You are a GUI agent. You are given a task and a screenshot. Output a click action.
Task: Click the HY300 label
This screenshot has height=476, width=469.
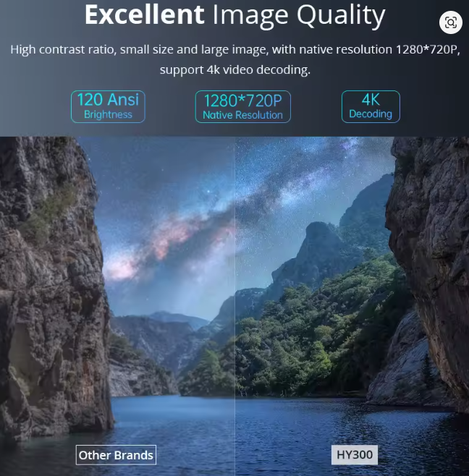(355, 455)
